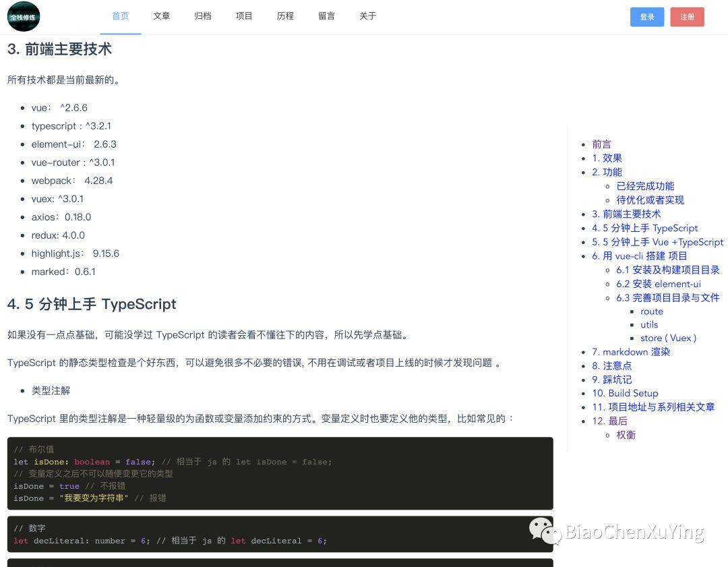Viewport: 728px width, 567px height.
Task: Click code line 'let isDone: boolean = false;'
Action: [x=84, y=462]
